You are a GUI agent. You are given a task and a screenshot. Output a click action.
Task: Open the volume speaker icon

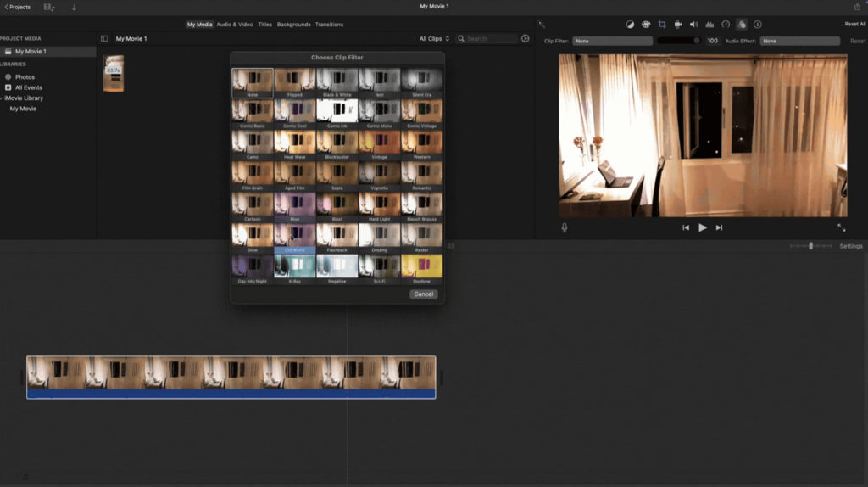point(693,25)
